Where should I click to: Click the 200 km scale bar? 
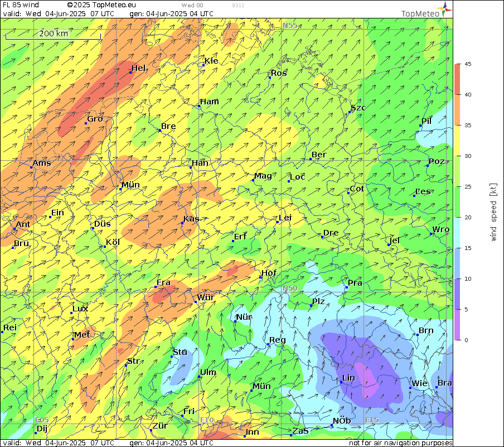tap(54, 35)
